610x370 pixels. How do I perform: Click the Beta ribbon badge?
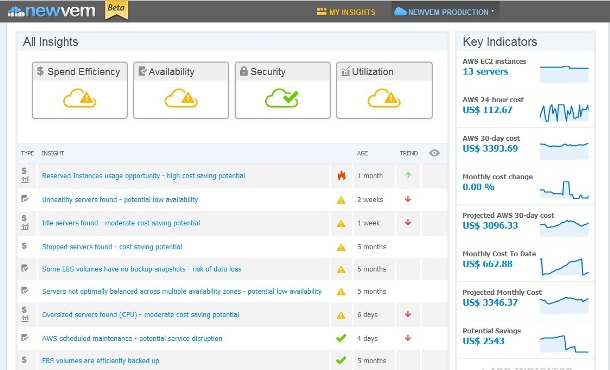point(116,10)
